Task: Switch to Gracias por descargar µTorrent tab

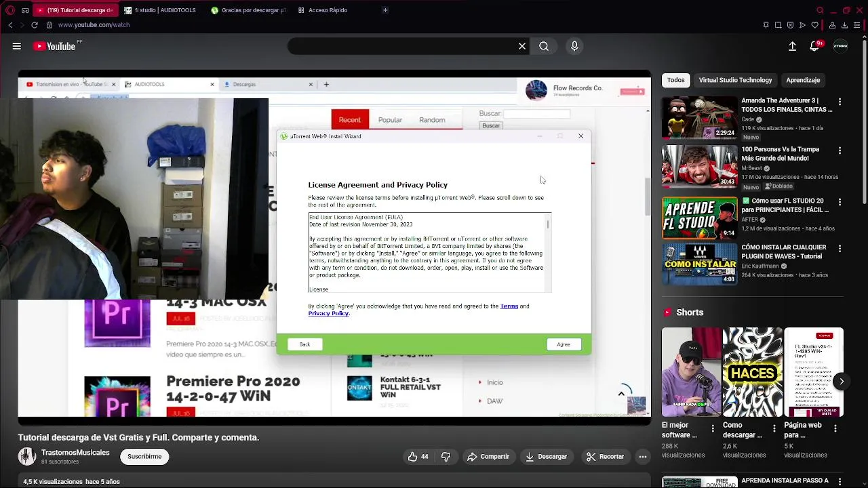Action: pos(249,10)
